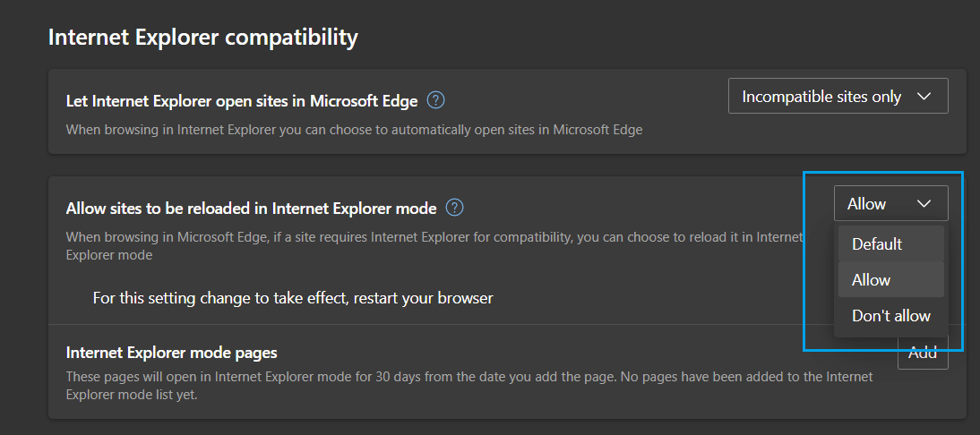The width and height of the screenshot is (980, 435).
Task: Select text about site requiring Internet Explorer
Action: click(x=434, y=246)
